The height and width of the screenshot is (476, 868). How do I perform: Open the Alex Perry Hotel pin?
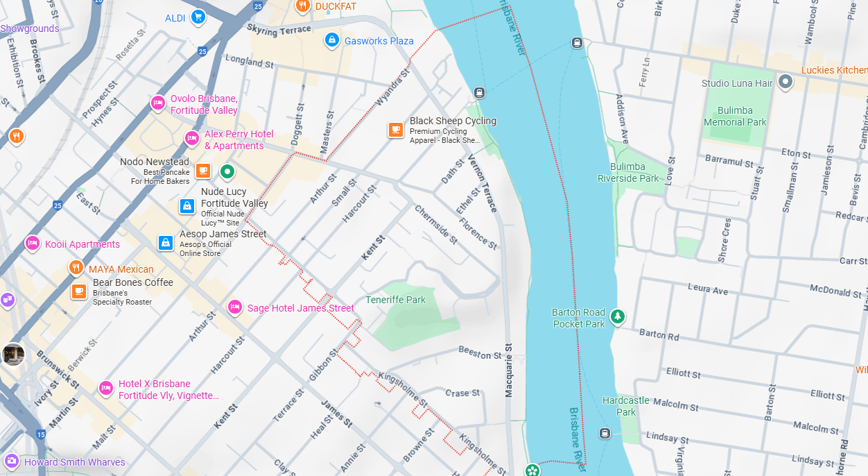click(x=192, y=139)
